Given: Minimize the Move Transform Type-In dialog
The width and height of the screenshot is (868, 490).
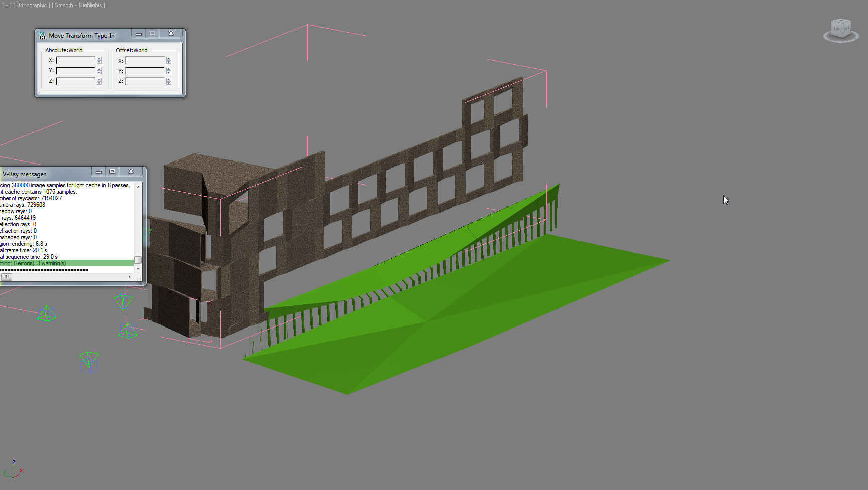Looking at the screenshot, I should (x=139, y=34).
